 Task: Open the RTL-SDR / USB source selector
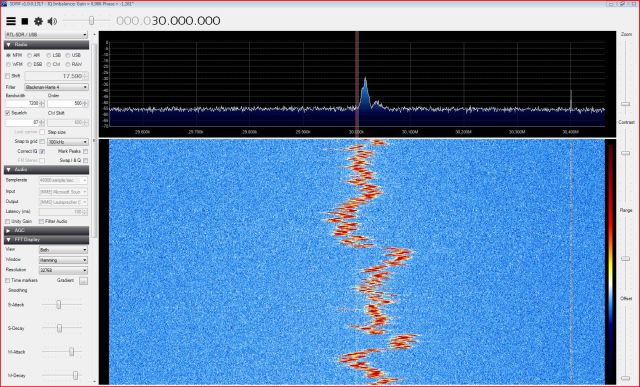(46, 35)
